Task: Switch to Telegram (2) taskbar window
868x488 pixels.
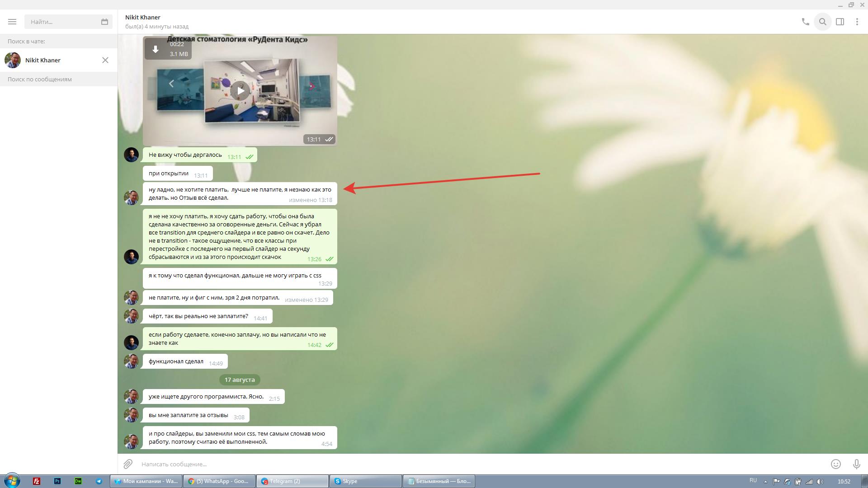Action: click(292, 481)
